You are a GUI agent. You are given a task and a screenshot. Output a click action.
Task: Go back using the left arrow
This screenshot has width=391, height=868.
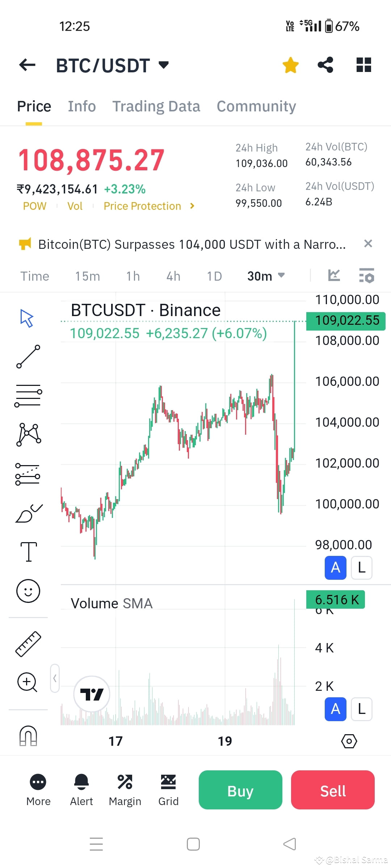coord(27,65)
